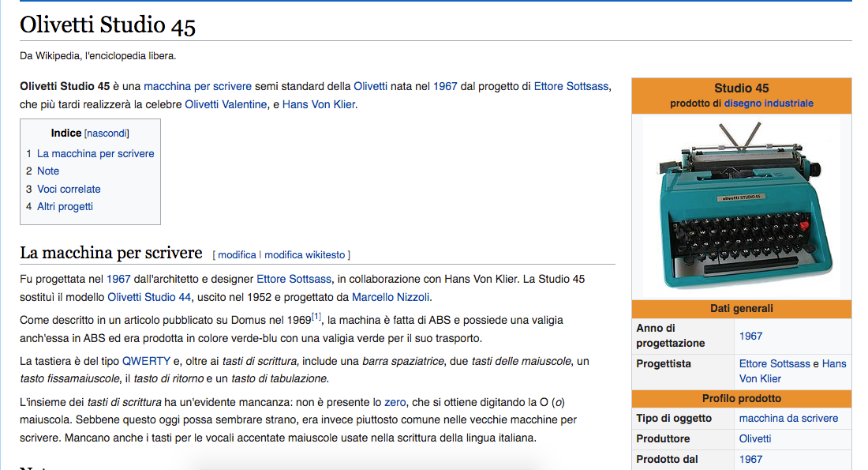Open 1967 link in 'Prodotto dal' row
This screenshot has height=470, width=868.
click(x=750, y=460)
